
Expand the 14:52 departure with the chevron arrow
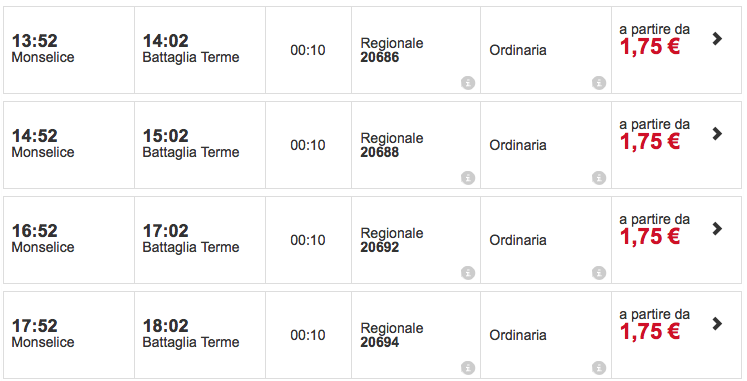coord(717,133)
